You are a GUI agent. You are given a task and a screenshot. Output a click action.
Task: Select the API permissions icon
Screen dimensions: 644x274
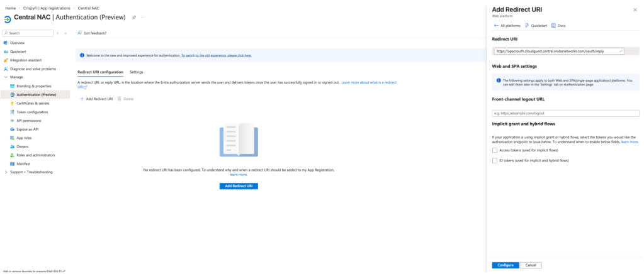[12, 121]
